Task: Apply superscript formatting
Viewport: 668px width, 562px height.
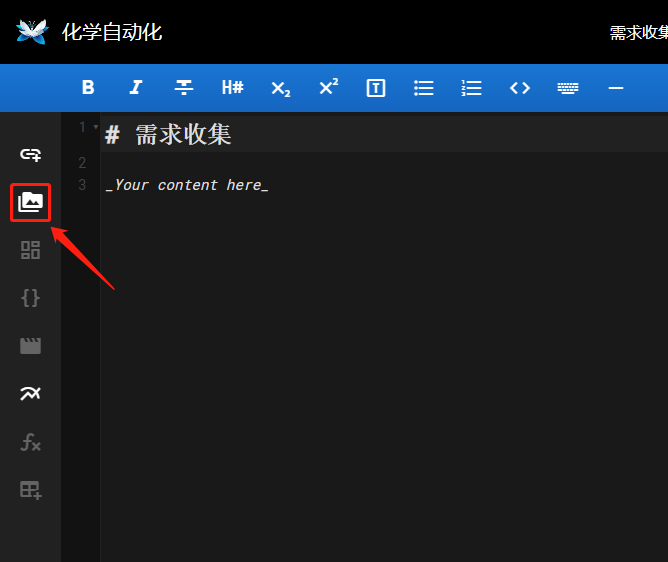Action: coord(328,87)
